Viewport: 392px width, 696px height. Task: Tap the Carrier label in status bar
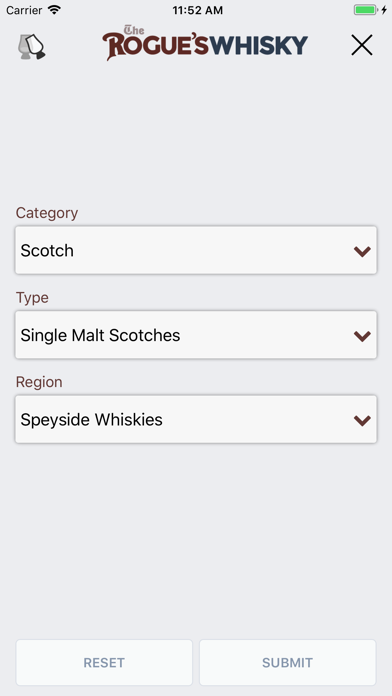(24, 10)
